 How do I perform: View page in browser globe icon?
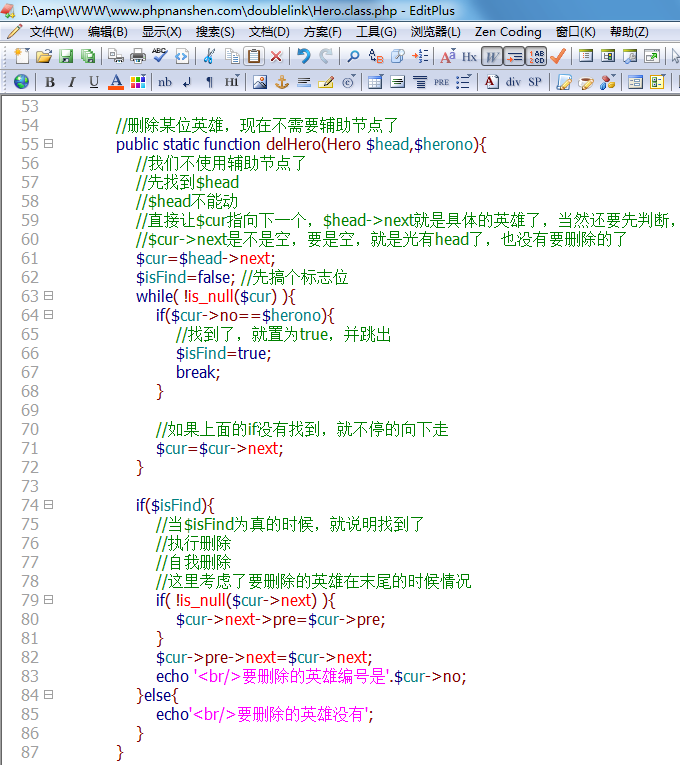click(x=21, y=82)
